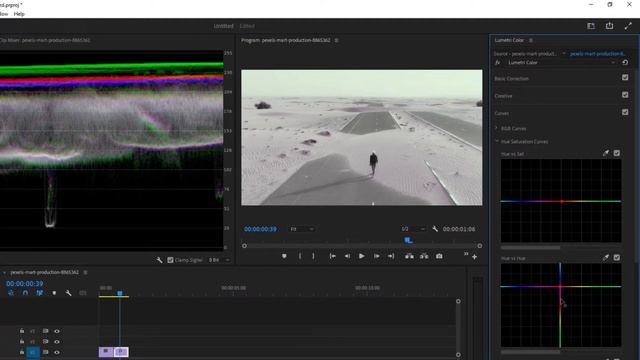Viewport: 640px width, 360px height.
Task: Toggle the blue comparison view icon
Action: point(408,240)
